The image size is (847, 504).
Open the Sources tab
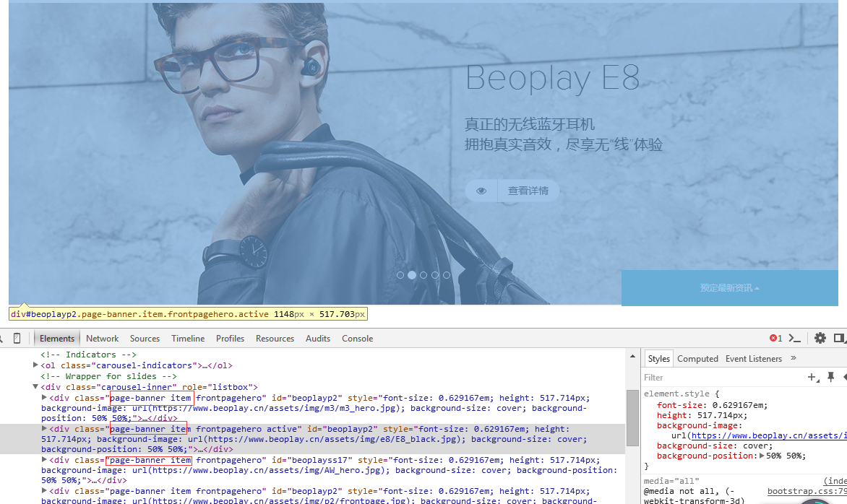tap(145, 339)
